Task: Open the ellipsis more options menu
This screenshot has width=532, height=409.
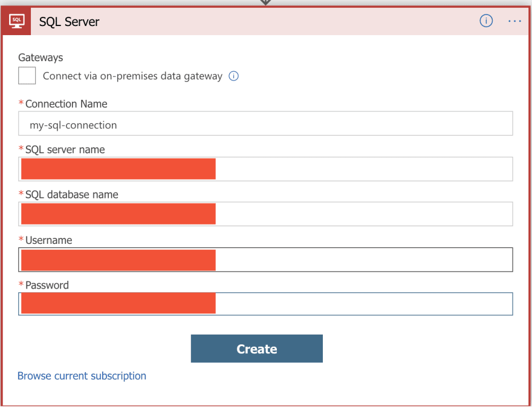Action: coord(514,21)
